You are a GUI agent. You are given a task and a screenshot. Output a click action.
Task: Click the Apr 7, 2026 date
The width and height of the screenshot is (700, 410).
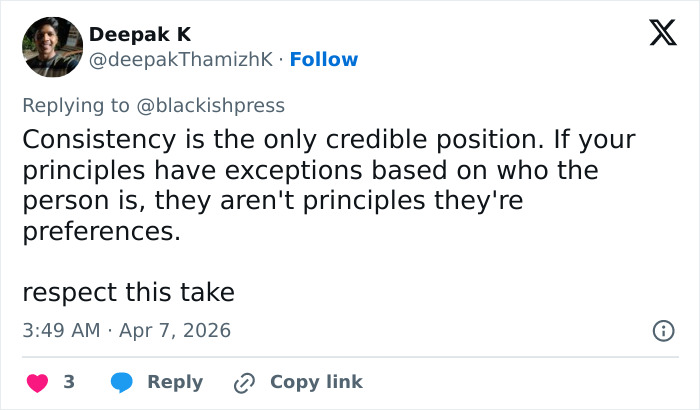click(173, 330)
